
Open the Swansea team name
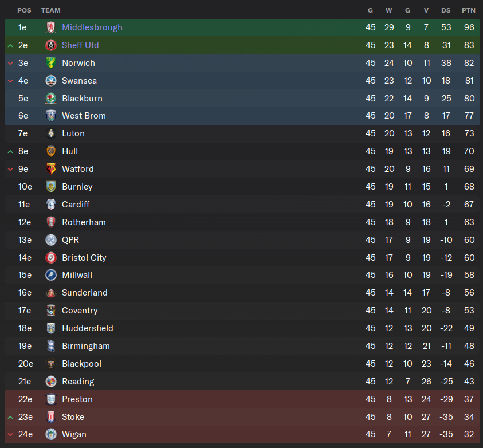pos(80,81)
